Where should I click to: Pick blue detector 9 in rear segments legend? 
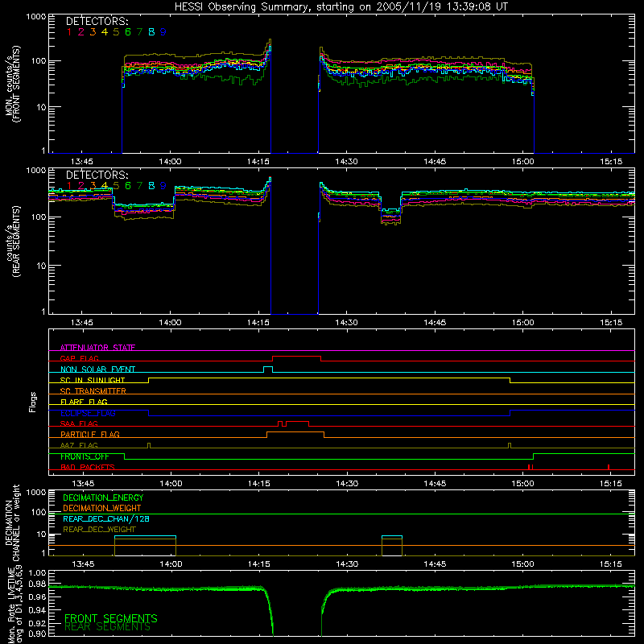point(163,186)
